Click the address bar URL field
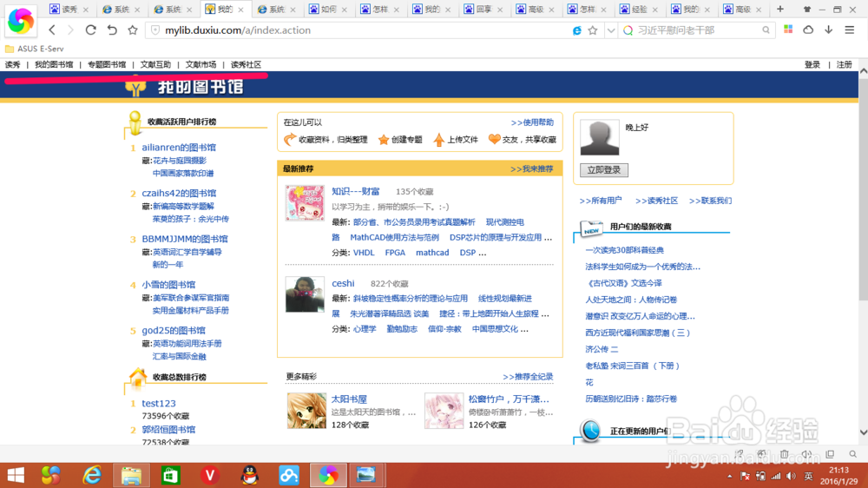Image resolution: width=868 pixels, height=488 pixels. tap(365, 30)
